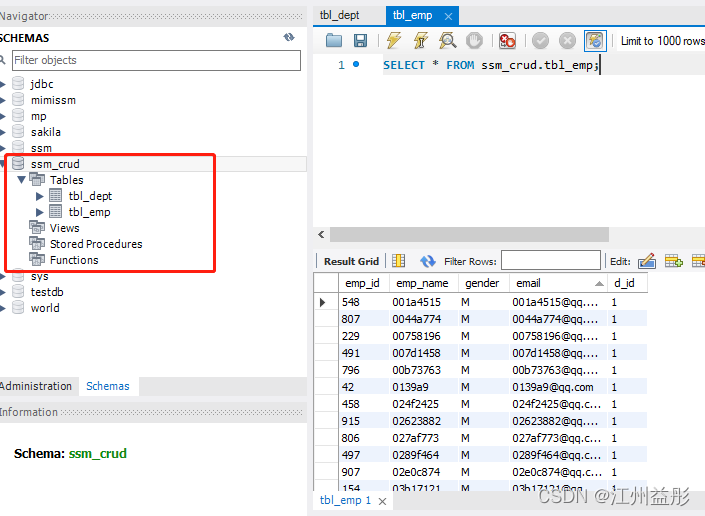This screenshot has width=705, height=516.
Task: Click the editor horizontal scrollbar
Action: pyautogui.click(x=469, y=234)
